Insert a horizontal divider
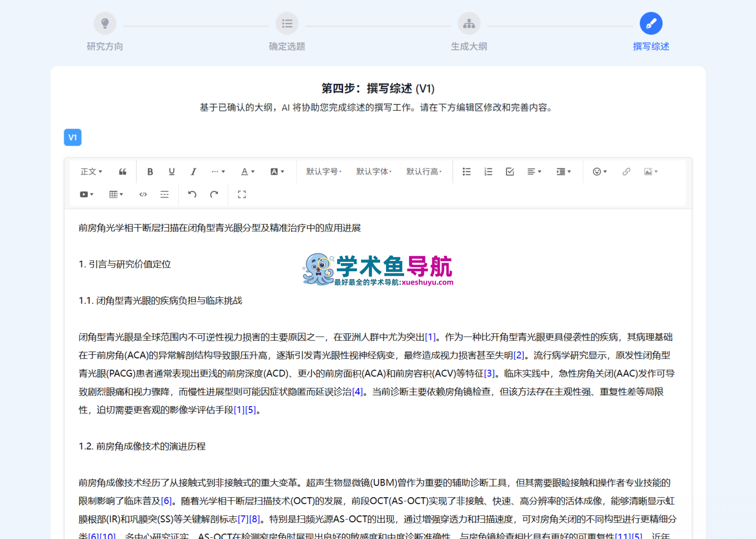 164,194
